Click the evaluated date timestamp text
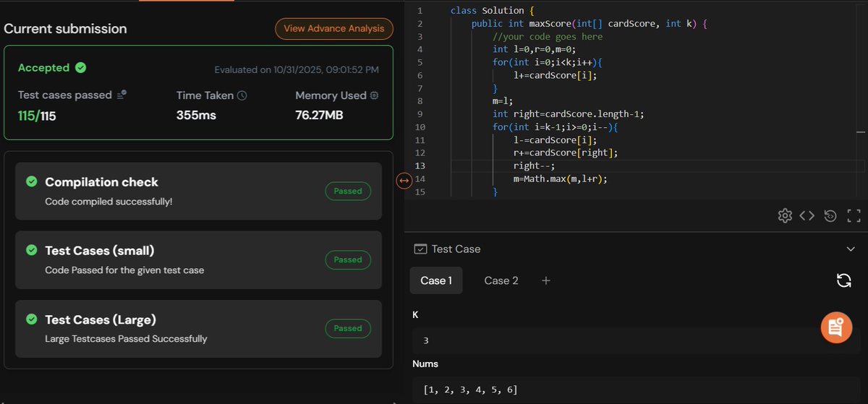 297,70
